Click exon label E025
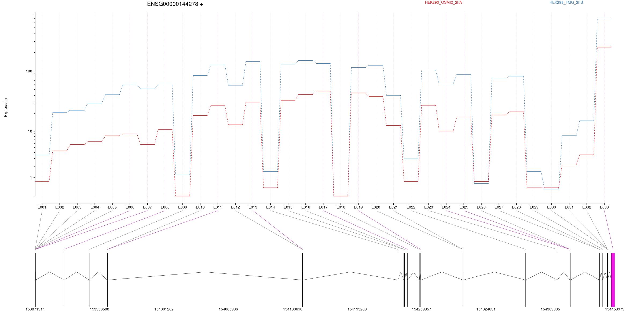 coord(464,207)
